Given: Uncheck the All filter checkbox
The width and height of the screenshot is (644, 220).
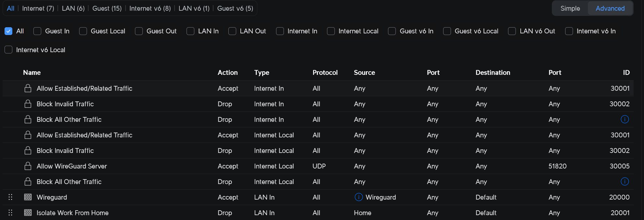Looking at the screenshot, I should (8, 31).
